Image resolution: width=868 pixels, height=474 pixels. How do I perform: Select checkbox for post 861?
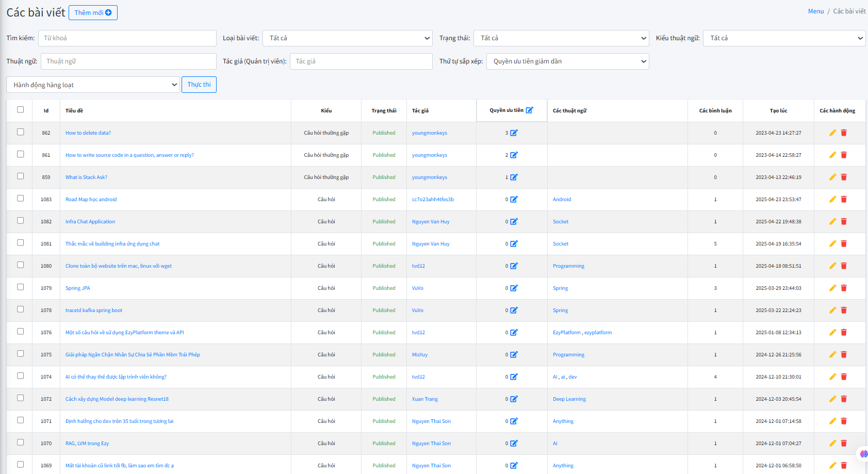[21, 154]
